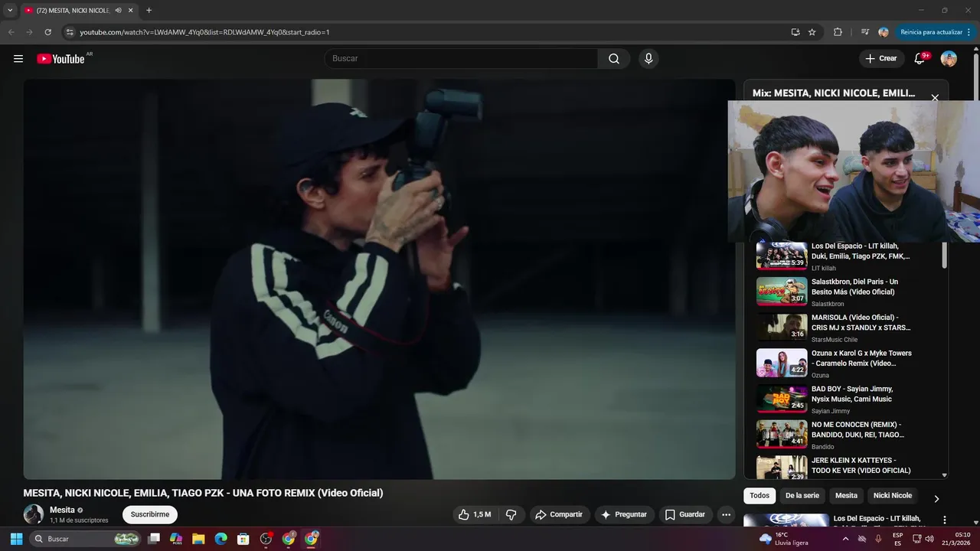Subscribe with the Suscribirme button
980x551 pixels.
[150, 515]
